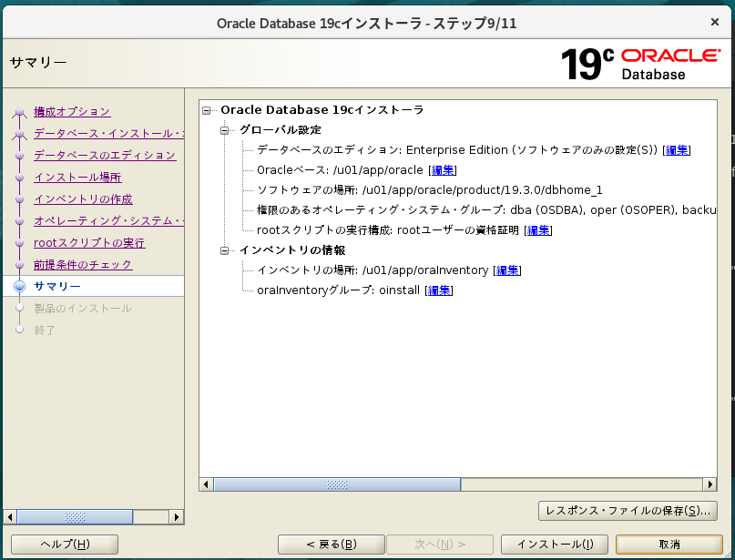This screenshot has width=735, height=560.
Task: Open the rootスクリプトの実行 step
Action: pyautogui.click(x=89, y=243)
